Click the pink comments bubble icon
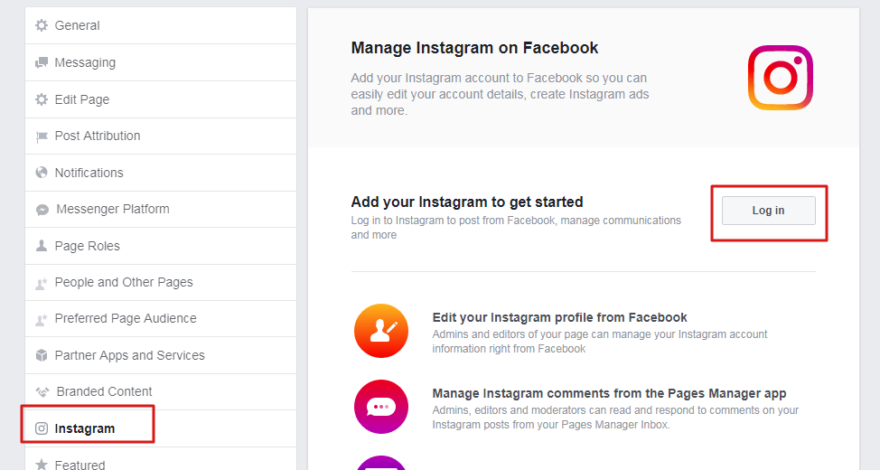880x470 pixels. tap(381, 407)
